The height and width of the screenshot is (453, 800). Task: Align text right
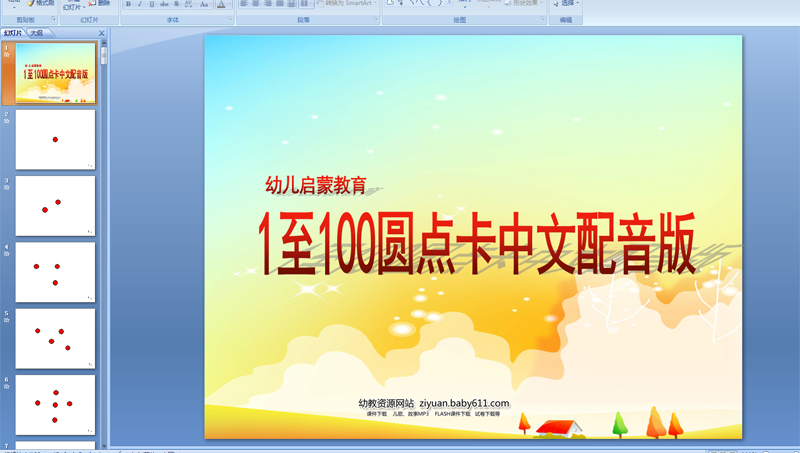[268, 4]
